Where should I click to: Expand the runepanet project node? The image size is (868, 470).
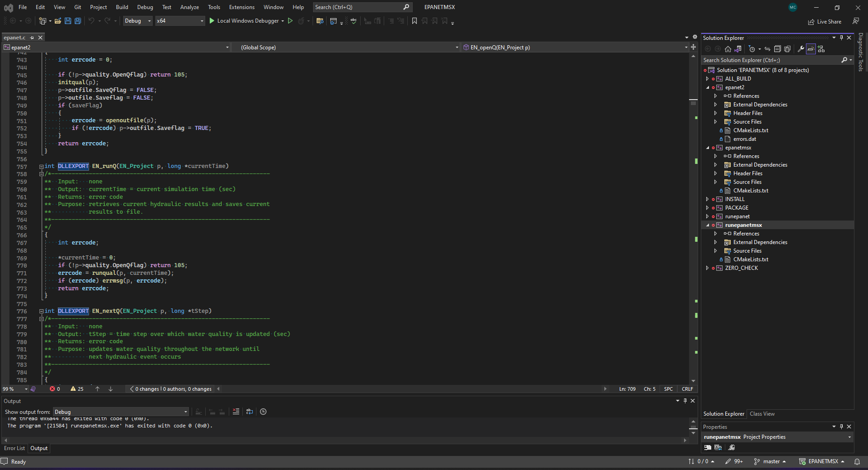point(708,216)
